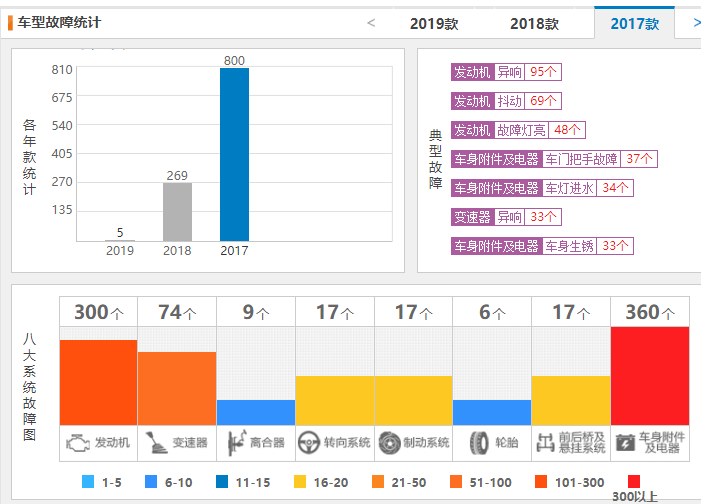
Task: Switch to the 2018款 tab
Action: (x=534, y=24)
